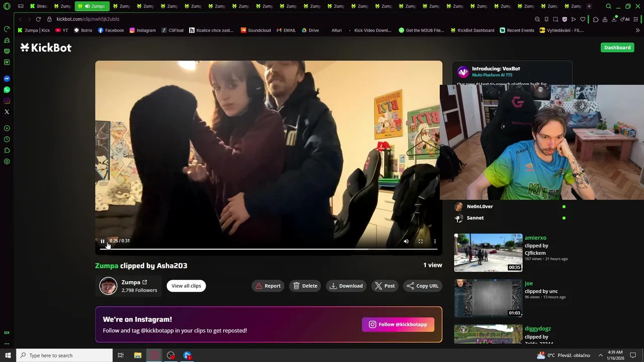View site security lock info
The width and height of the screenshot is (644, 362).
[x=49, y=19]
